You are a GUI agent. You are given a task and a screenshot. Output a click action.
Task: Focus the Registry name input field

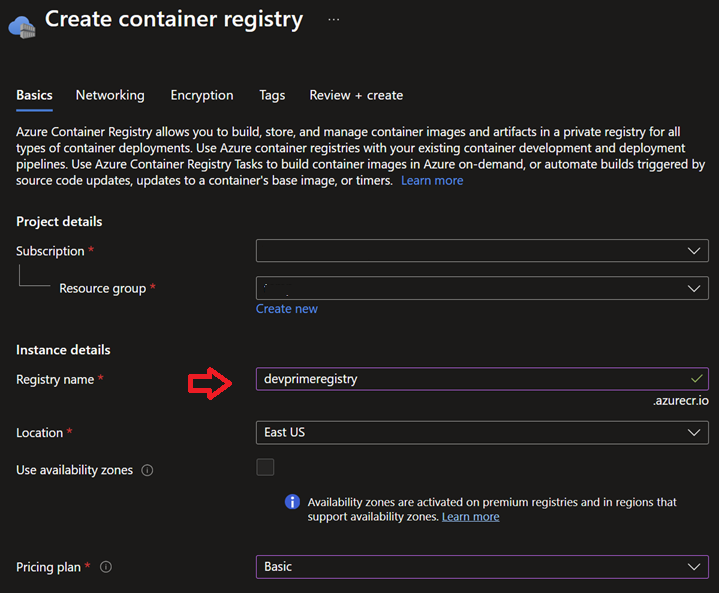(482, 379)
